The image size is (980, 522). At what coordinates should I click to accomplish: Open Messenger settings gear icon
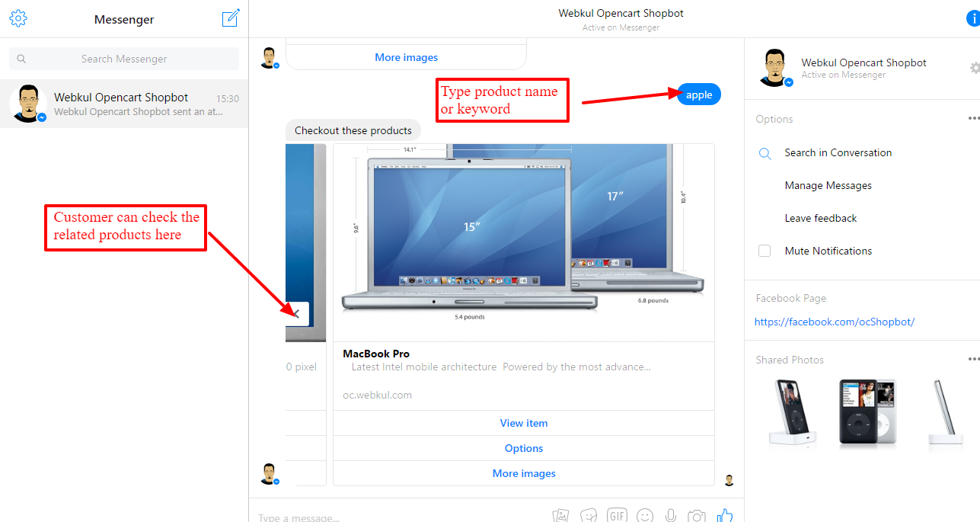coord(18,18)
